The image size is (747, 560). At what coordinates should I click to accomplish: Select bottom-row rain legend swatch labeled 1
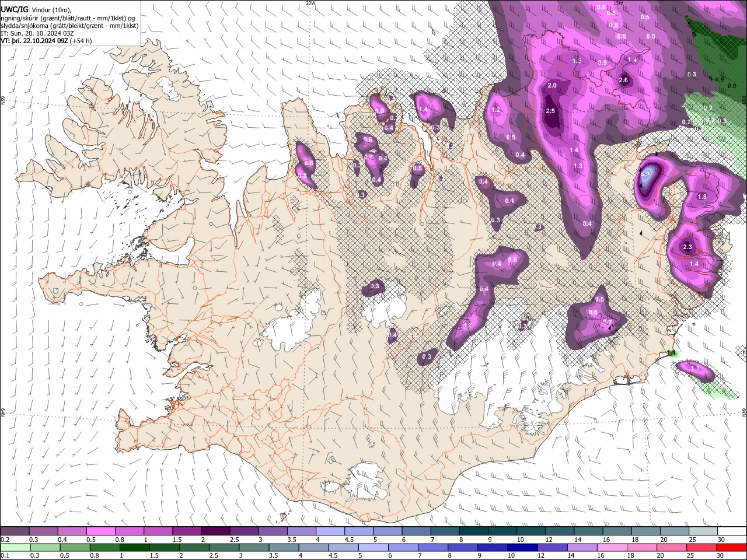click(134, 547)
